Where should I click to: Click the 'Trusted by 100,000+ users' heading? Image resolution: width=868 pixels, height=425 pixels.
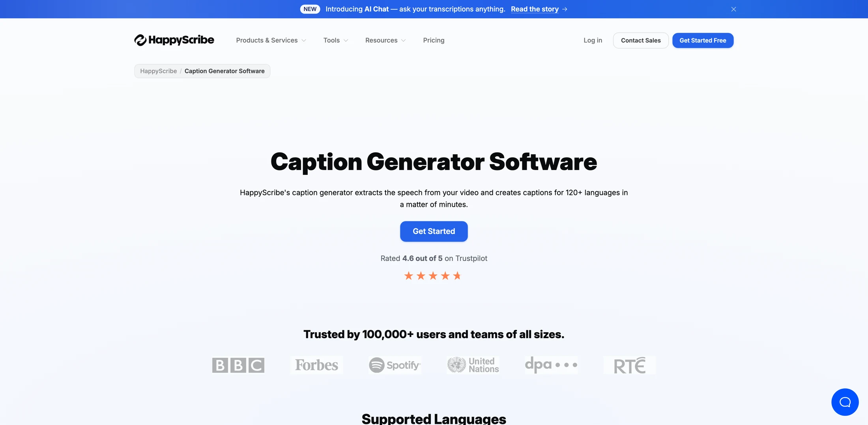(434, 334)
